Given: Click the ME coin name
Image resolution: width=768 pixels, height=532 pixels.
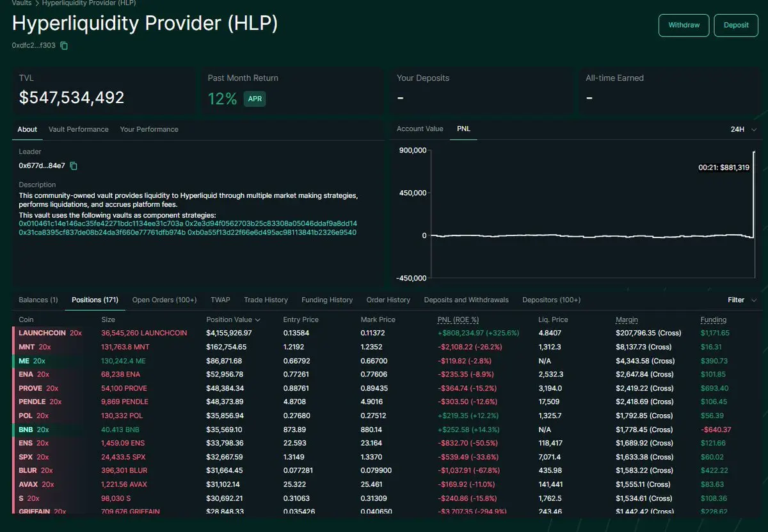Looking at the screenshot, I should [x=24, y=360].
